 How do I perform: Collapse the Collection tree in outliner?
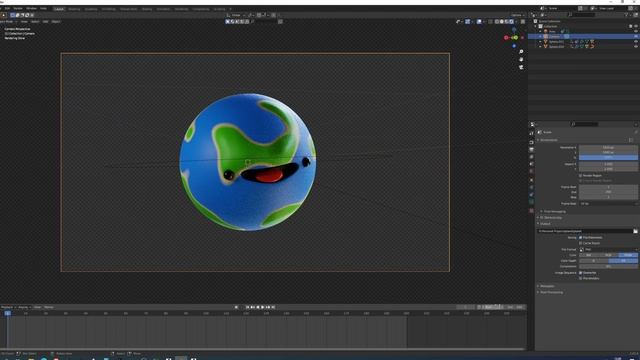point(536,26)
